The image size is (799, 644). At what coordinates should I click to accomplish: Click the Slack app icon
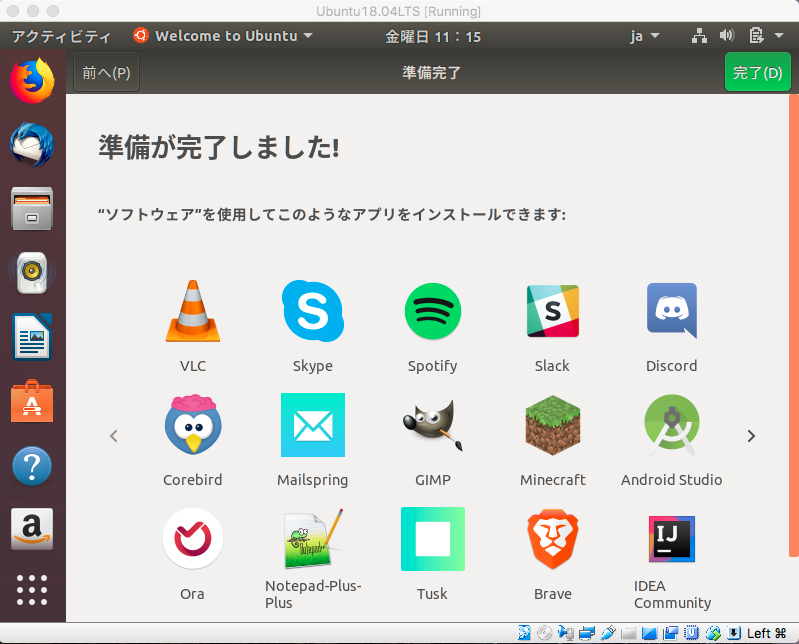coord(553,311)
